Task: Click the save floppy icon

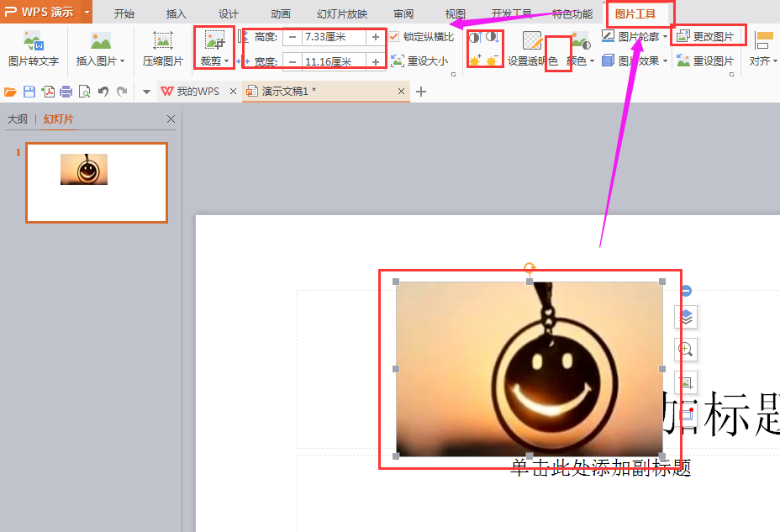Action: point(29,92)
